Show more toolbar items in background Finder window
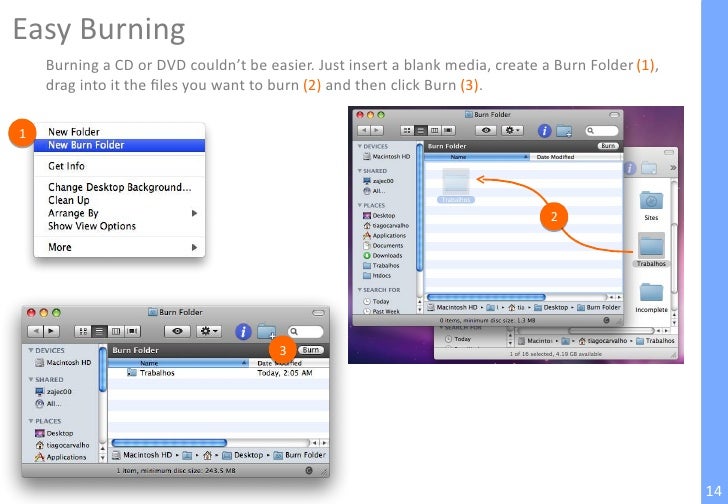The height and width of the screenshot is (504, 728). point(673,168)
